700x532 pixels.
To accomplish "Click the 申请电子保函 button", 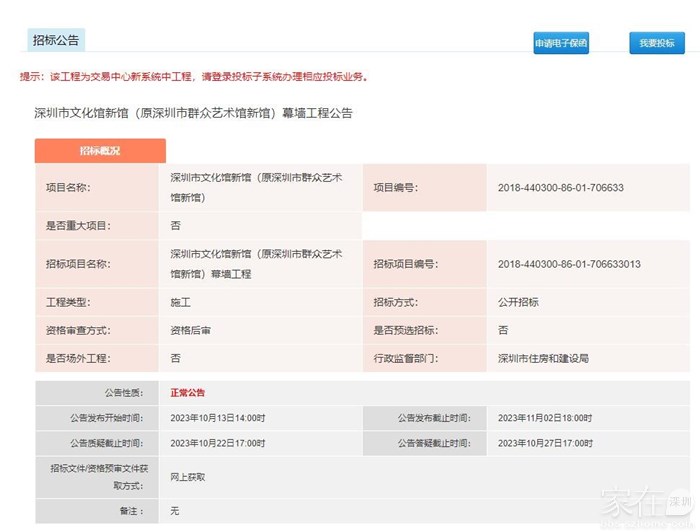I will [x=561, y=43].
